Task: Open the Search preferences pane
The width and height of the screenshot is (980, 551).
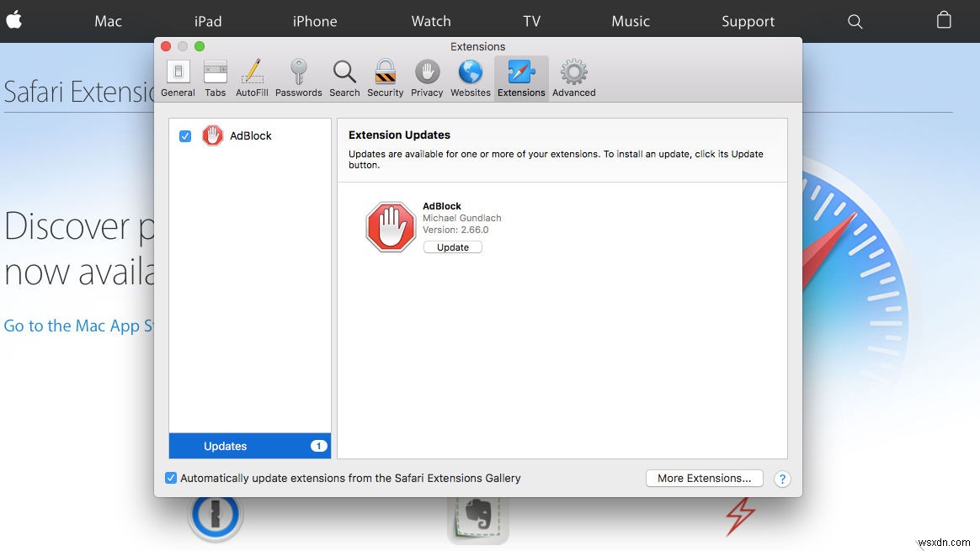Action: 344,78
